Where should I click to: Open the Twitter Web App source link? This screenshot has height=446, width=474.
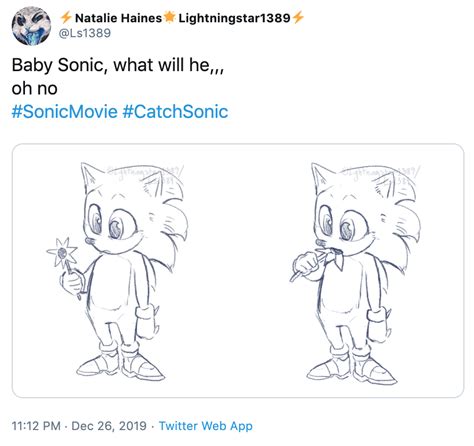(206, 426)
